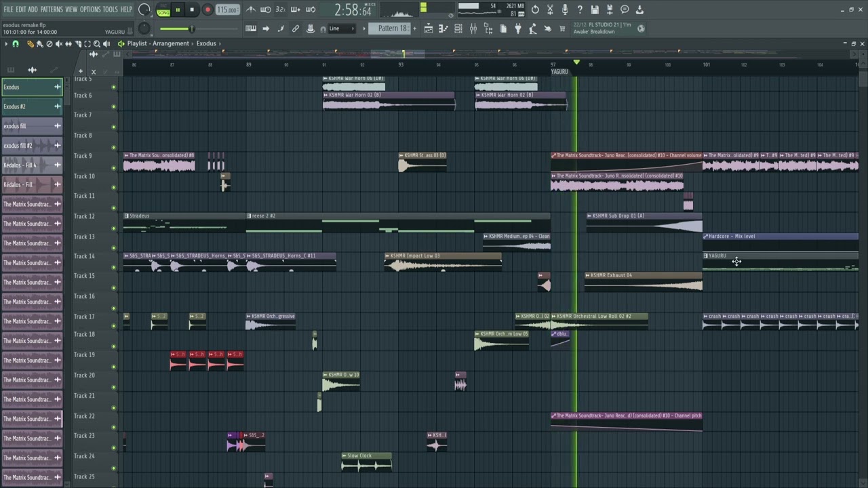Image resolution: width=868 pixels, height=488 pixels.
Task: Select the Delete tool in playlist toolbar
Action: [49, 43]
